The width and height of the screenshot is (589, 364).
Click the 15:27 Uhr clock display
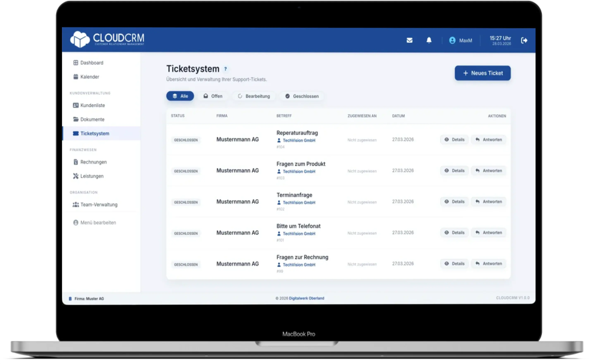[500, 38]
